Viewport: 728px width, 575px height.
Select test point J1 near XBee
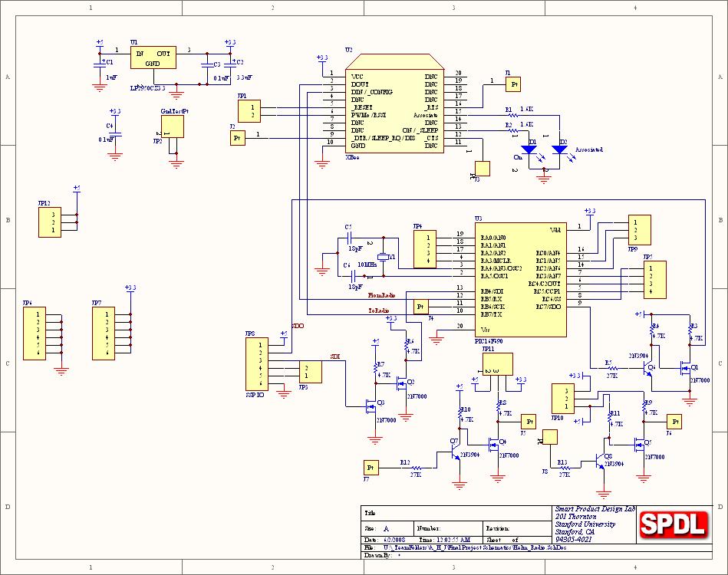(x=512, y=83)
